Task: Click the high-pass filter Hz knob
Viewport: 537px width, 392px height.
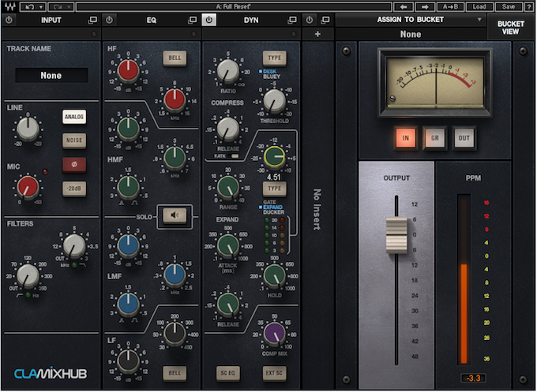Action: (x=28, y=276)
